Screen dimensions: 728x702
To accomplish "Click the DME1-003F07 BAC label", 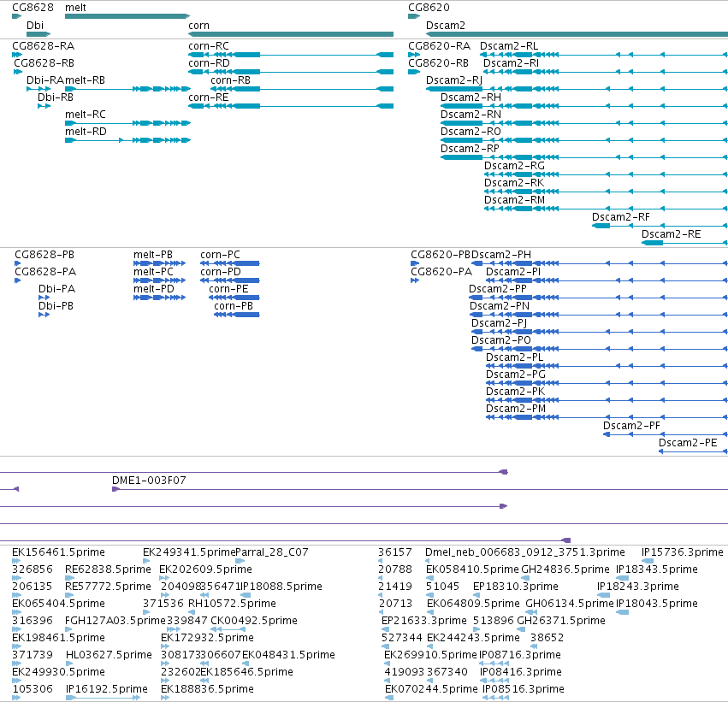I will click(149, 481).
